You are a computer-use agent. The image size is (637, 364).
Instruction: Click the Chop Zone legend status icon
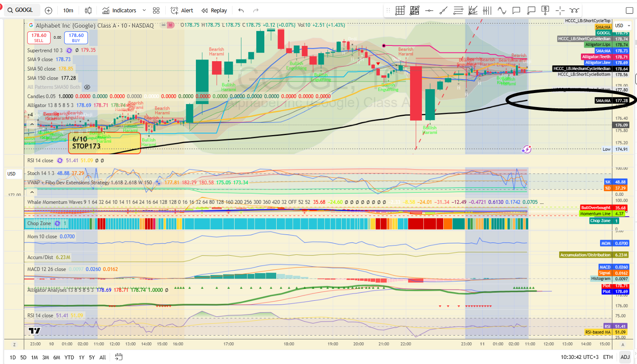57,223
